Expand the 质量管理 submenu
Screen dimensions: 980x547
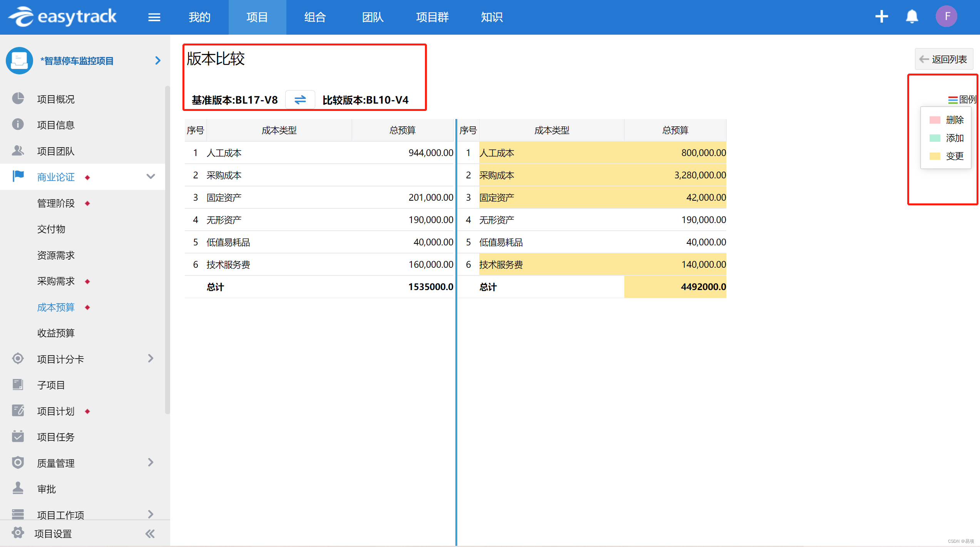coord(151,462)
